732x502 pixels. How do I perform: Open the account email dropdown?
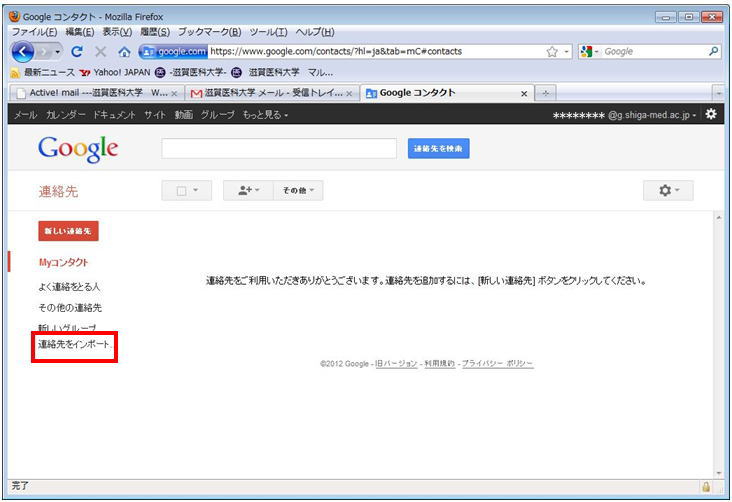624,115
